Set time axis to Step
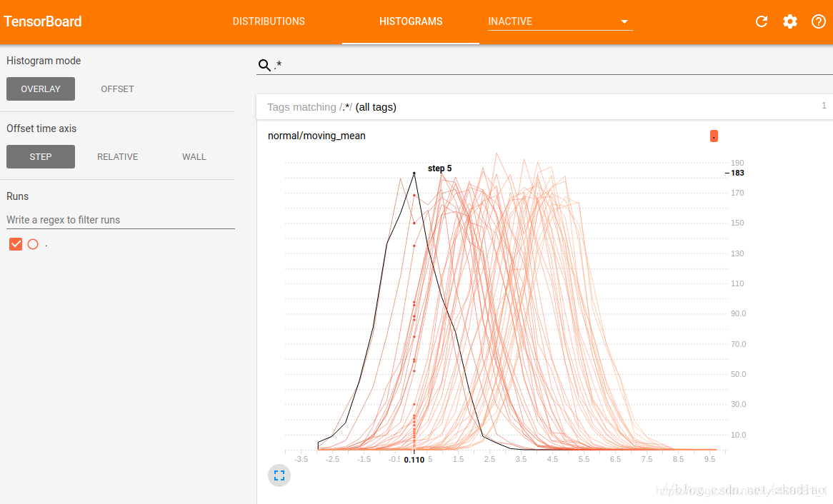Screen dimensions: 833x504 click(x=41, y=156)
